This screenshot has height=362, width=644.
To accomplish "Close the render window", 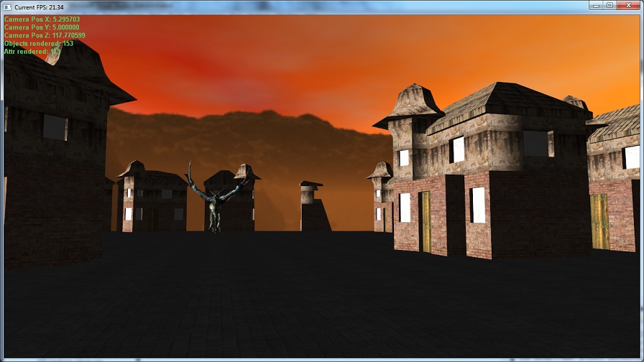I will pyautogui.click(x=627, y=5).
